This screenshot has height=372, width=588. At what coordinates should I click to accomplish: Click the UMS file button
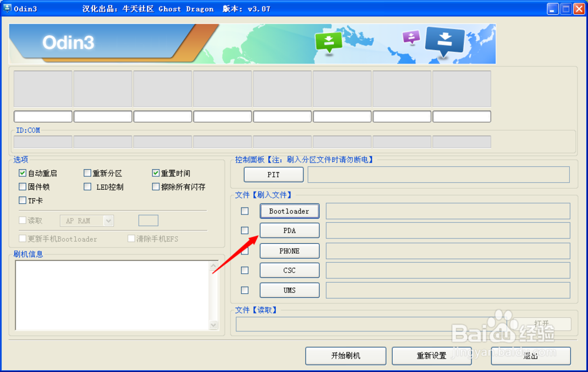point(289,290)
